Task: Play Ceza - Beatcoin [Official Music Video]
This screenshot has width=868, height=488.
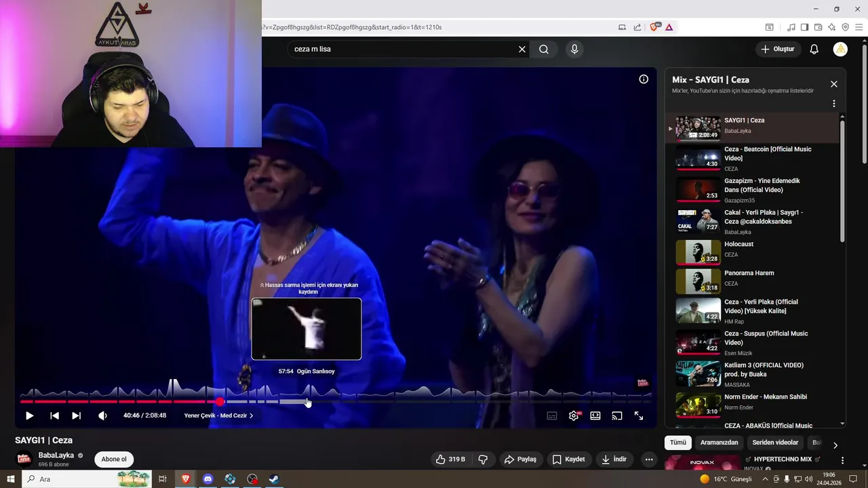Action: (x=752, y=159)
